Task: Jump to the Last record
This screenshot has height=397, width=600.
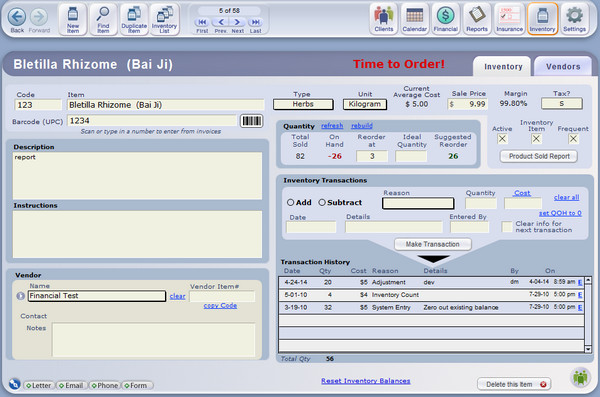Action: click(x=255, y=22)
